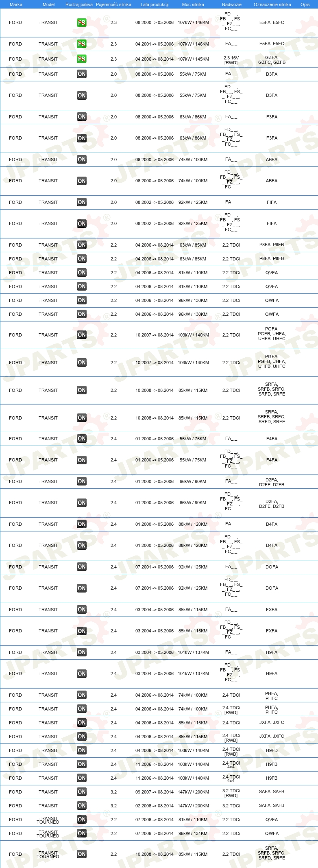Click ON diesel icon in FXFA row with FA__ body
318x868 pixels.
click(82, 610)
